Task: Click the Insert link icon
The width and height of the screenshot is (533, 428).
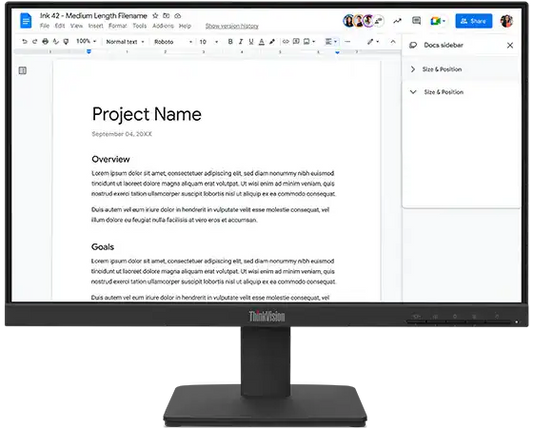Action: click(286, 41)
